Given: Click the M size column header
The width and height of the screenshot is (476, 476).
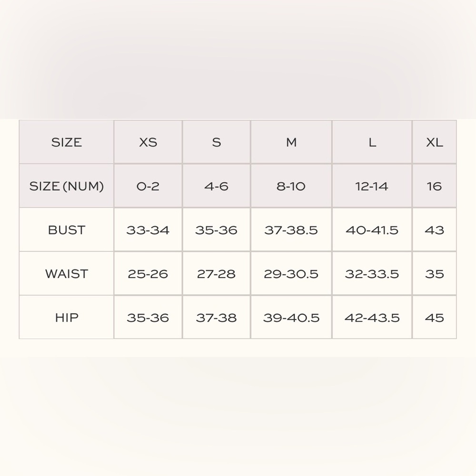Looking at the screenshot, I should point(291,142).
